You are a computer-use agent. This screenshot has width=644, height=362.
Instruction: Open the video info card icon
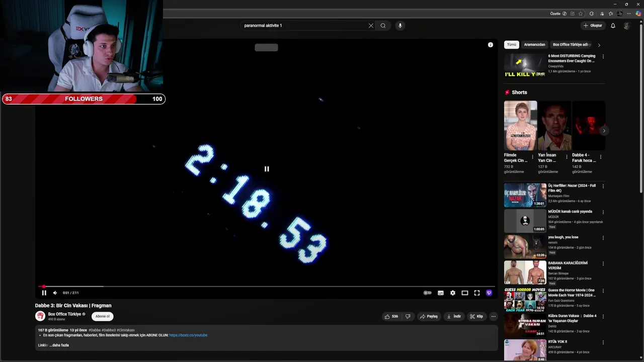point(491,45)
